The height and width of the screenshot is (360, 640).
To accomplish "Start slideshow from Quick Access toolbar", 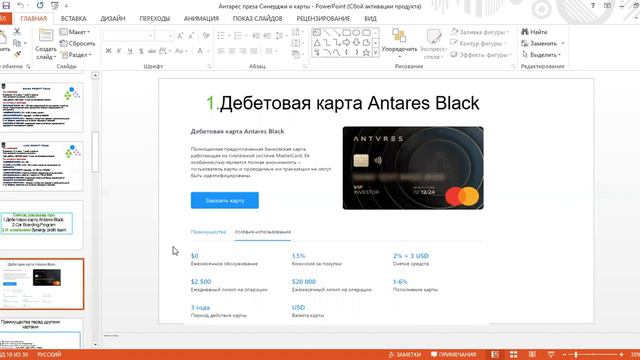I will [x=55, y=5].
